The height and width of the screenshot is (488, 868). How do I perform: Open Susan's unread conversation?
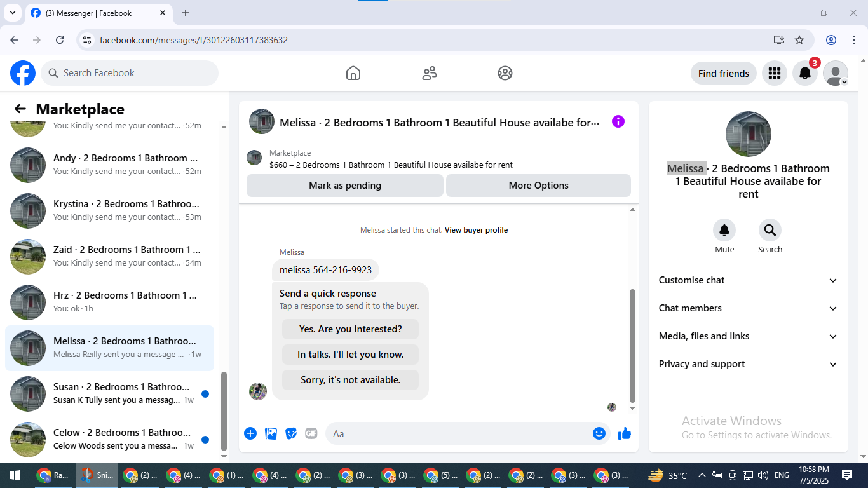(109, 393)
